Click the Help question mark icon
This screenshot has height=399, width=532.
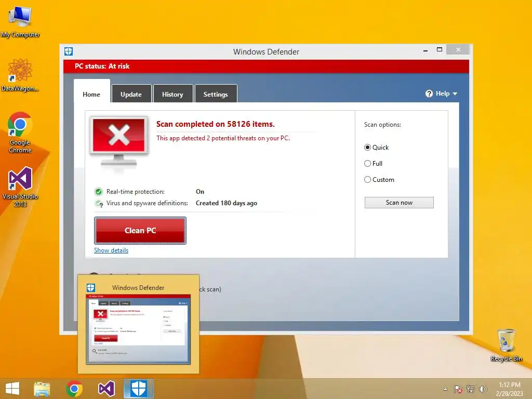click(x=429, y=94)
